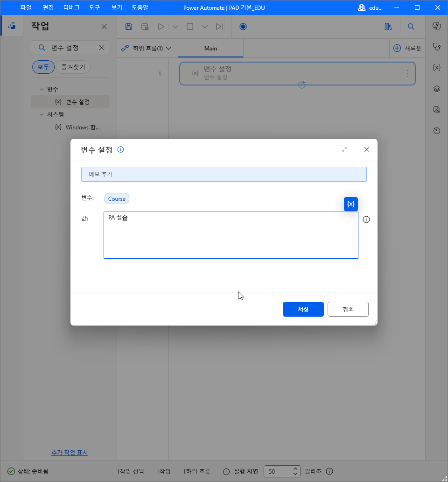448x482 pixels.
Task: Click the search flow magnifier icon
Action: click(411, 27)
